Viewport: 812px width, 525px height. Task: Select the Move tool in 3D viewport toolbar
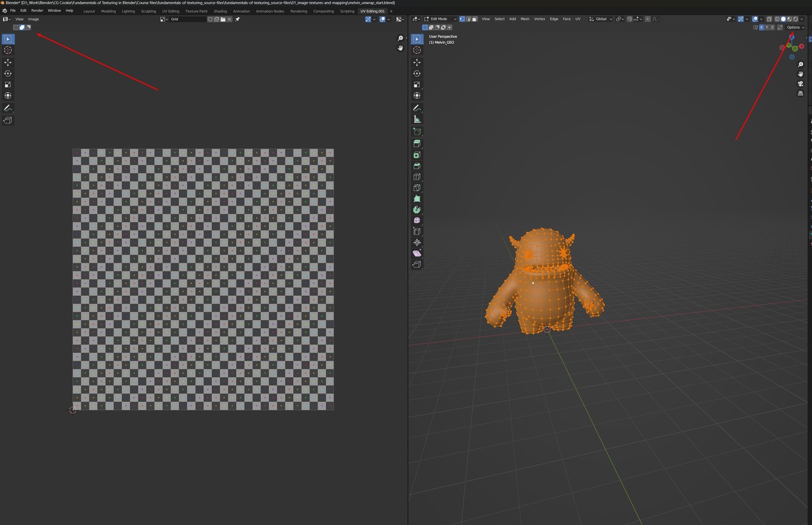417,62
